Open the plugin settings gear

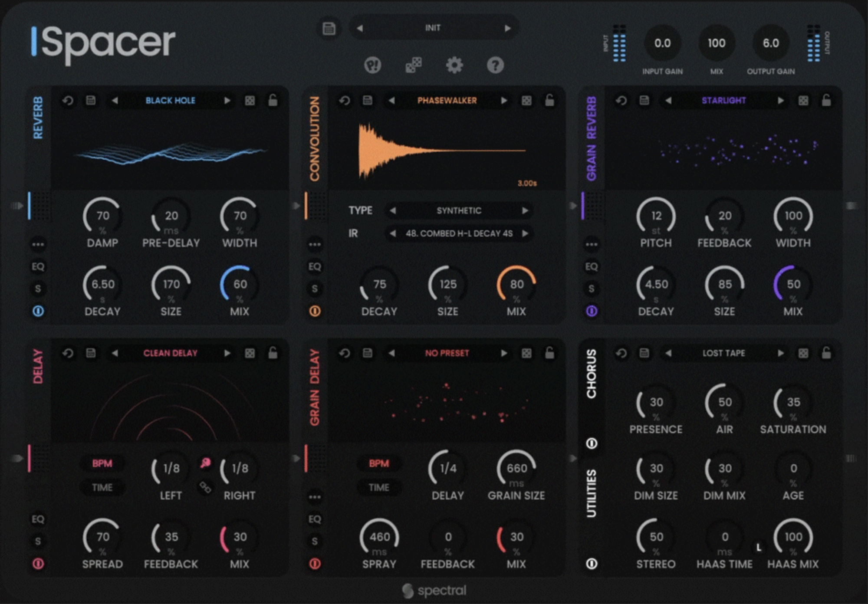click(454, 66)
